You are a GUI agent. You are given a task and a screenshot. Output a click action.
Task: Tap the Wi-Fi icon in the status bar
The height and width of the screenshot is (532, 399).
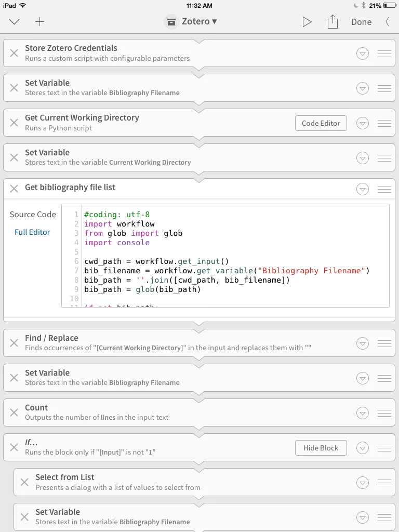point(23,5)
